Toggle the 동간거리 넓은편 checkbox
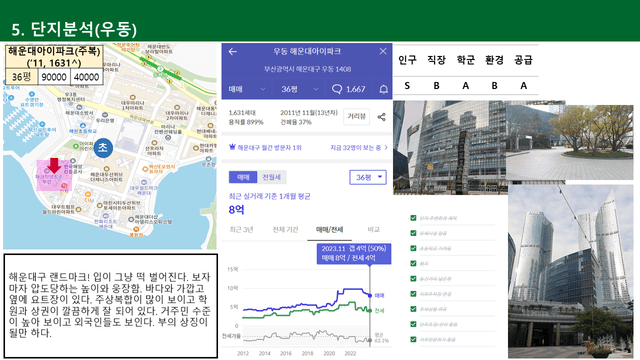Screen dimensions: 640x360 tap(413, 278)
